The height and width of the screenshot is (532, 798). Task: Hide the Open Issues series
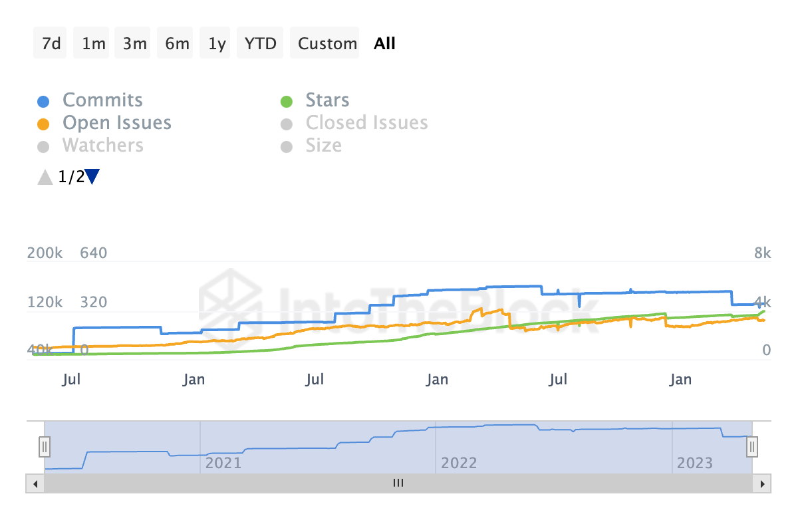click(116, 123)
